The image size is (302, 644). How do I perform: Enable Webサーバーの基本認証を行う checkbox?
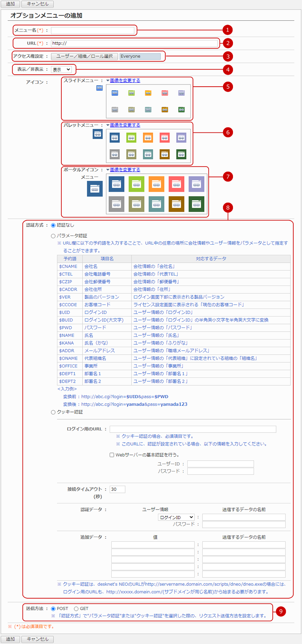coord(112,455)
